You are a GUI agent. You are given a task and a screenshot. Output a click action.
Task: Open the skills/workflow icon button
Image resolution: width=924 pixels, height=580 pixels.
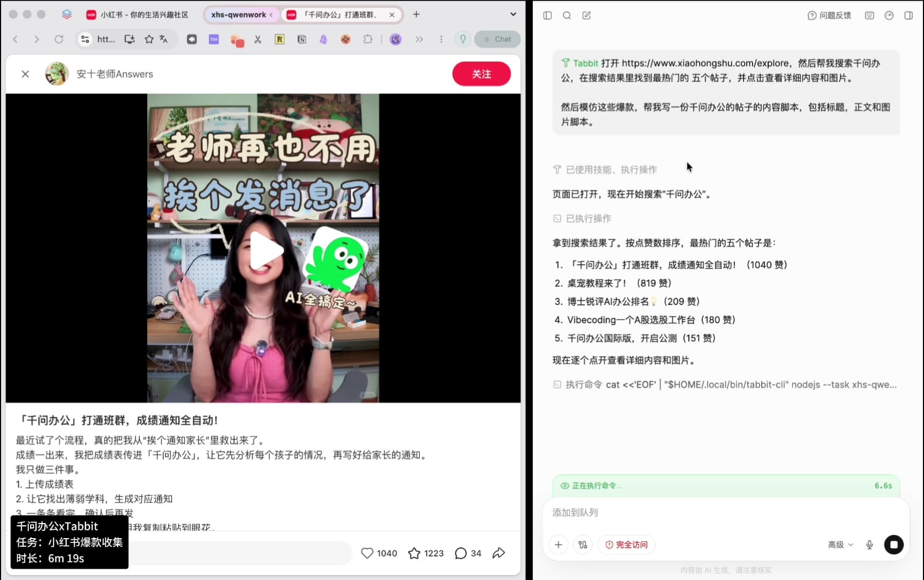coord(583,545)
